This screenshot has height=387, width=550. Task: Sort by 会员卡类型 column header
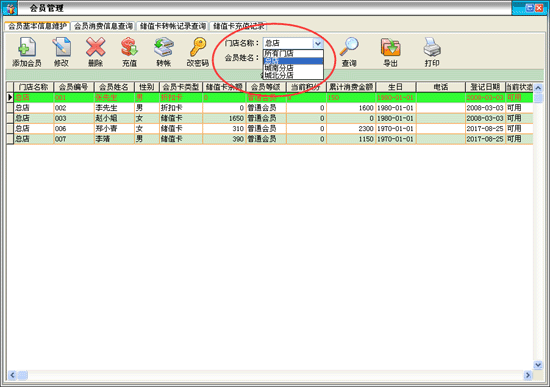pyautogui.click(x=181, y=87)
